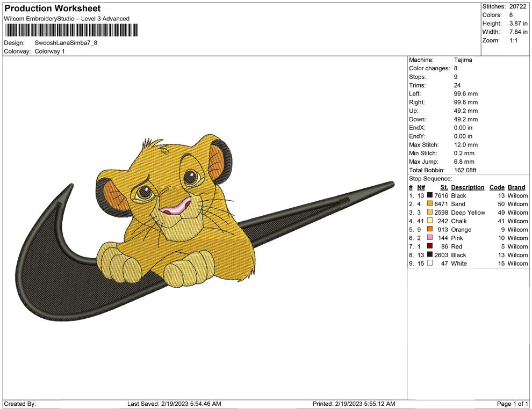The width and height of the screenshot is (532, 409).
Task: Click the Machine value Tajima
Action: point(463,60)
